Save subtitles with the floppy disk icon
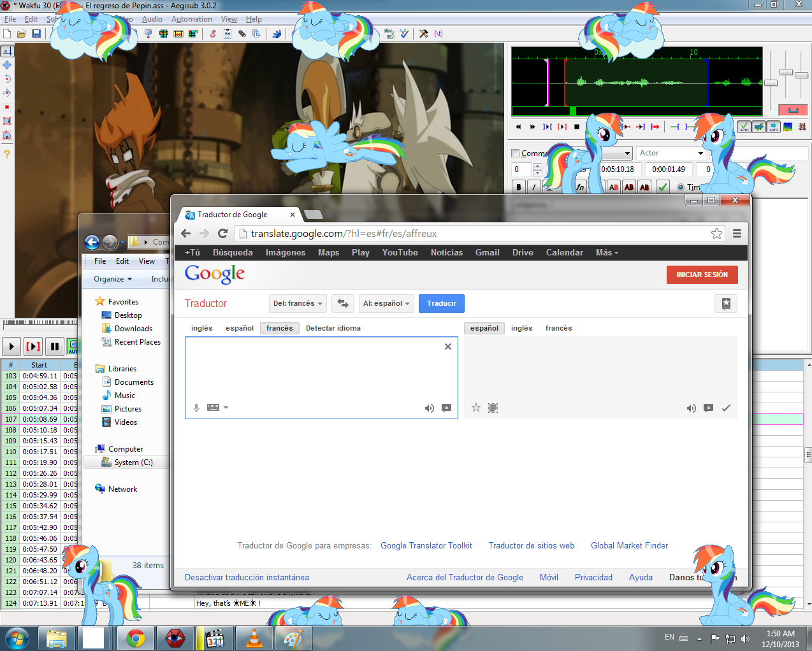The image size is (812, 651). pyautogui.click(x=36, y=34)
